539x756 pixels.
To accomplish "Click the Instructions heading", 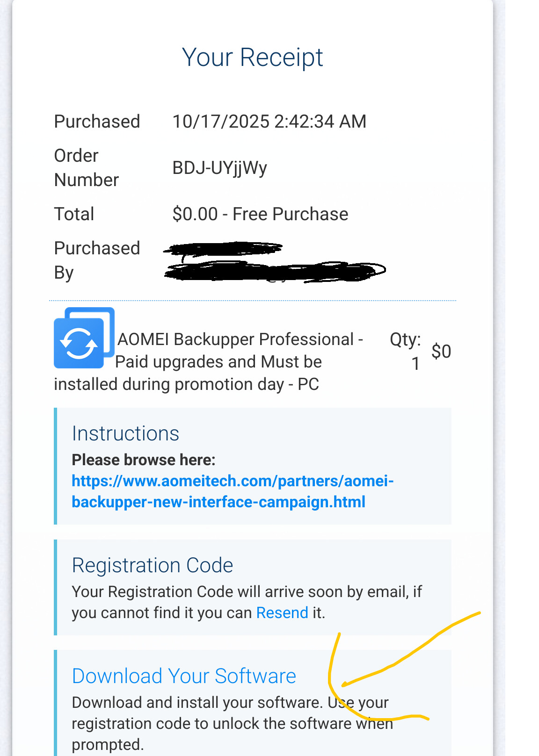I will coord(125,433).
